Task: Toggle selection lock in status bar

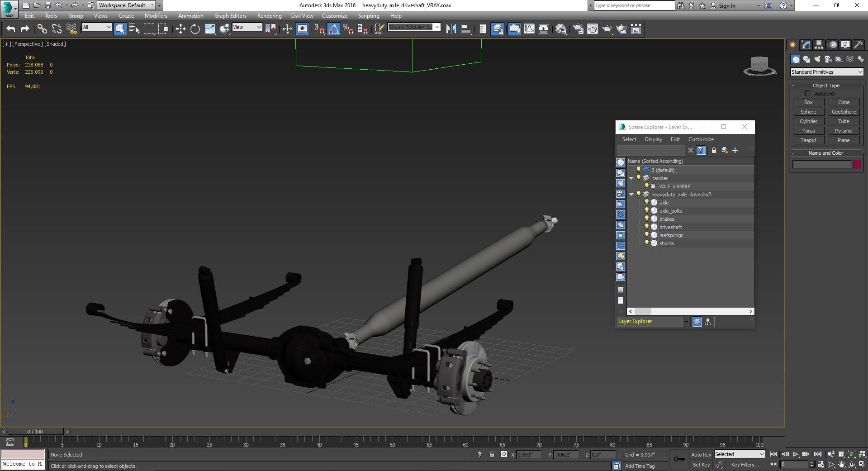Action: coord(492,454)
